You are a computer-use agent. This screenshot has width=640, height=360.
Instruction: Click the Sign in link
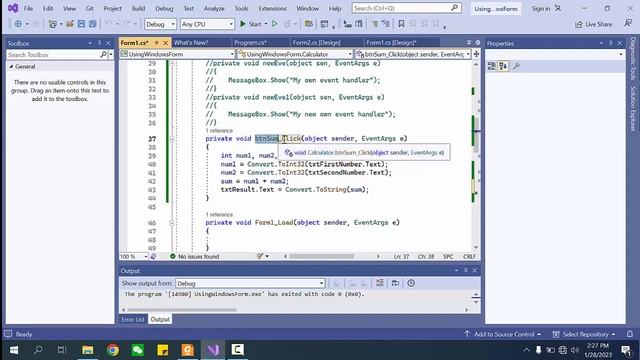(x=540, y=8)
